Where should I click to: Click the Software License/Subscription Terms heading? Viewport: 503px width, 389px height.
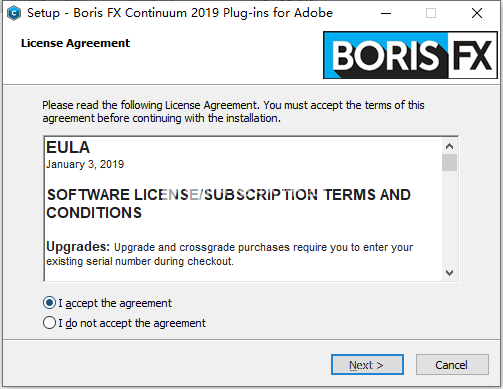pyautogui.click(x=228, y=204)
